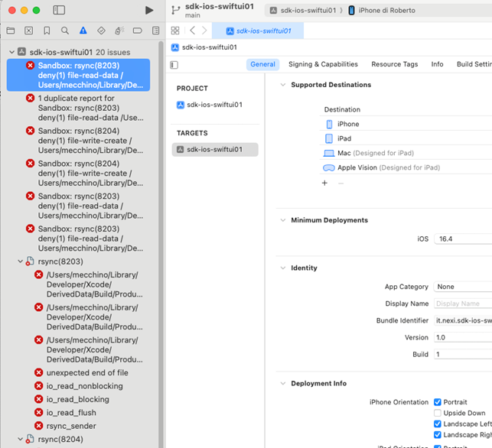Open the App Category dropdown
The image size is (492, 448).
coord(463,287)
